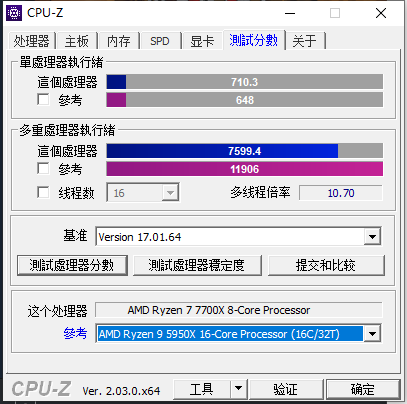Click the CPU-Z app icon in title bar

[14, 13]
